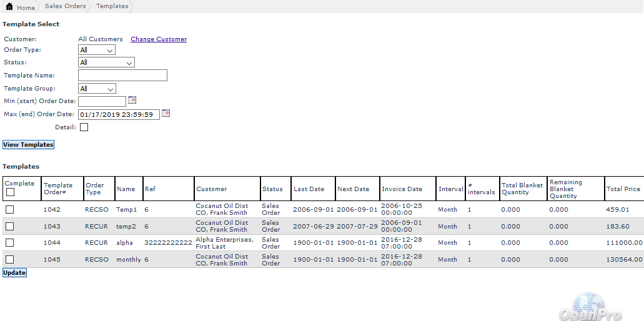Follow the Change Customer link
The width and height of the screenshot is (644, 321).
point(159,39)
